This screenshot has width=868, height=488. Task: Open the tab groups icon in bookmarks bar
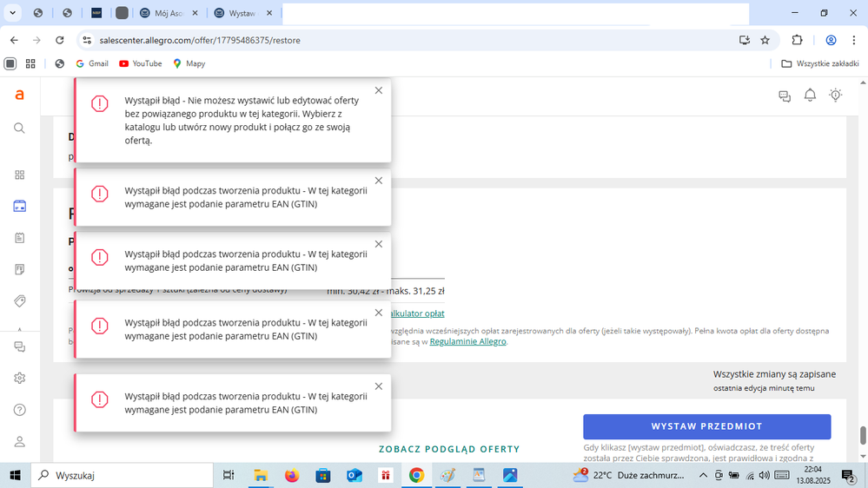10,63
